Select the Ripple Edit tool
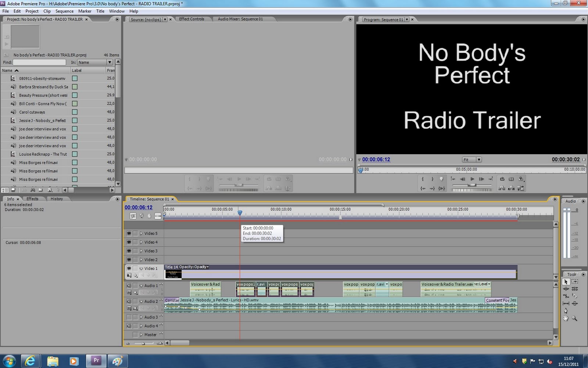The image size is (588, 368). click(566, 289)
